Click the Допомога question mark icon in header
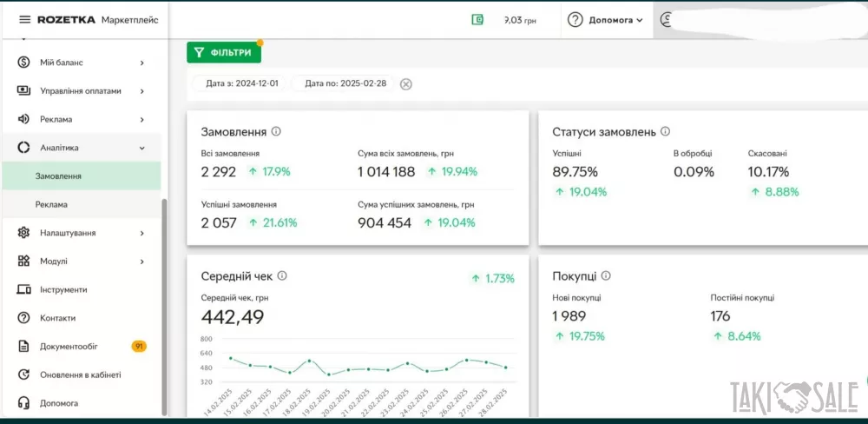This screenshot has height=424, width=868. 576,20
